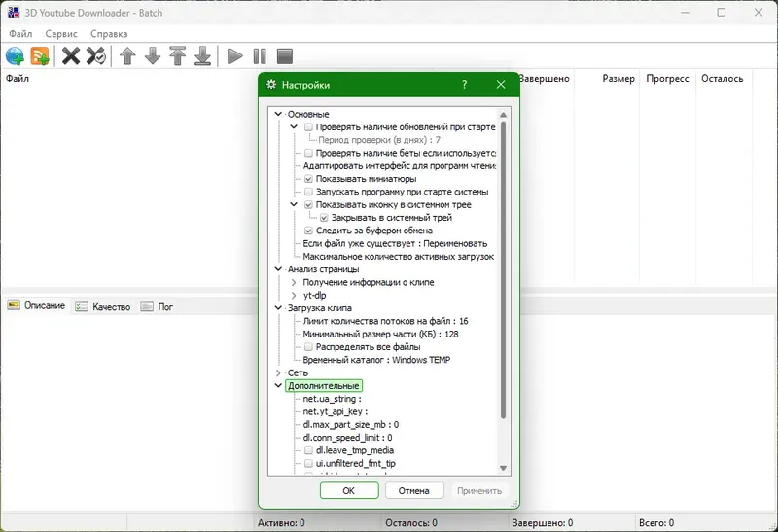Screen dimensions: 778x532
Task: Confirm settings with the OK button
Action: (349, 490)
